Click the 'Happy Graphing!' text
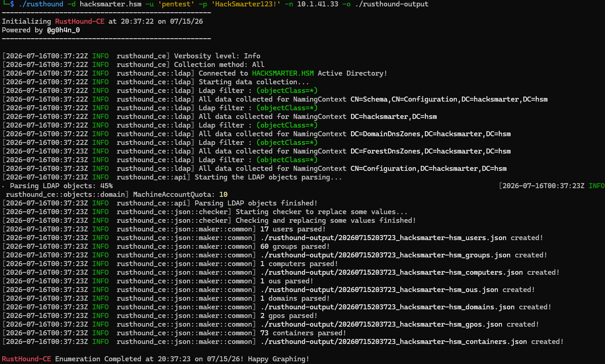The image size is (605, 364). [x=279, y=359]
